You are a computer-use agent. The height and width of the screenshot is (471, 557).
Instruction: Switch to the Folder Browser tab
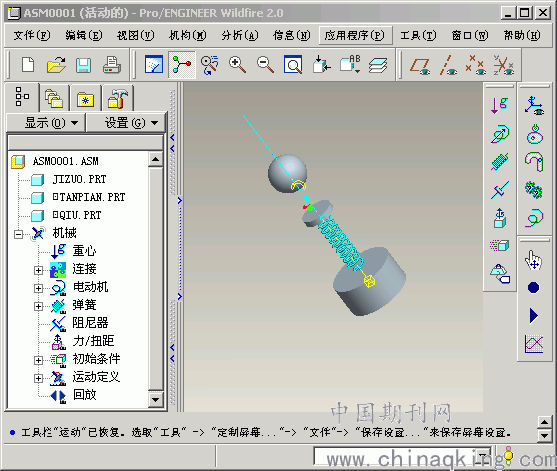pos(54,99)
